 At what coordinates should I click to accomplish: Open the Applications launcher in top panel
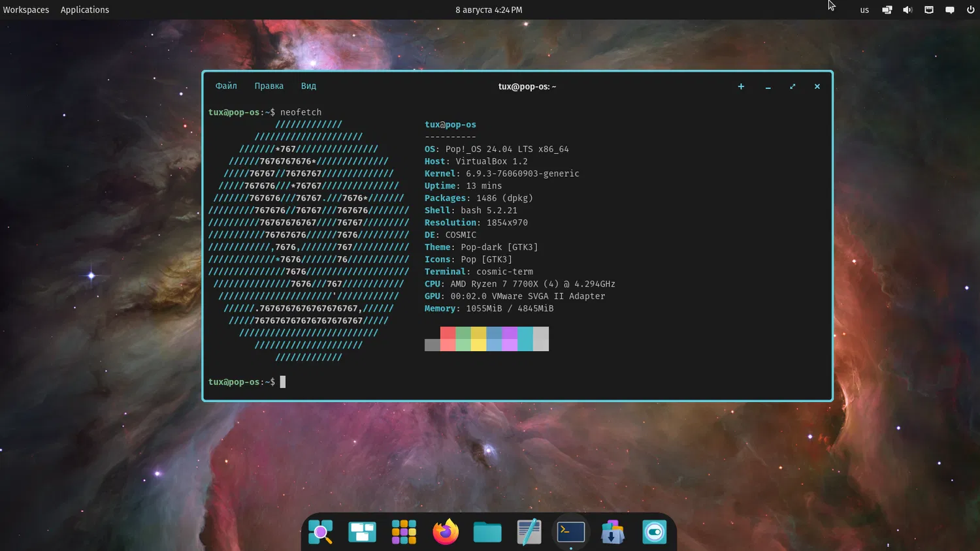pos(85,10)
